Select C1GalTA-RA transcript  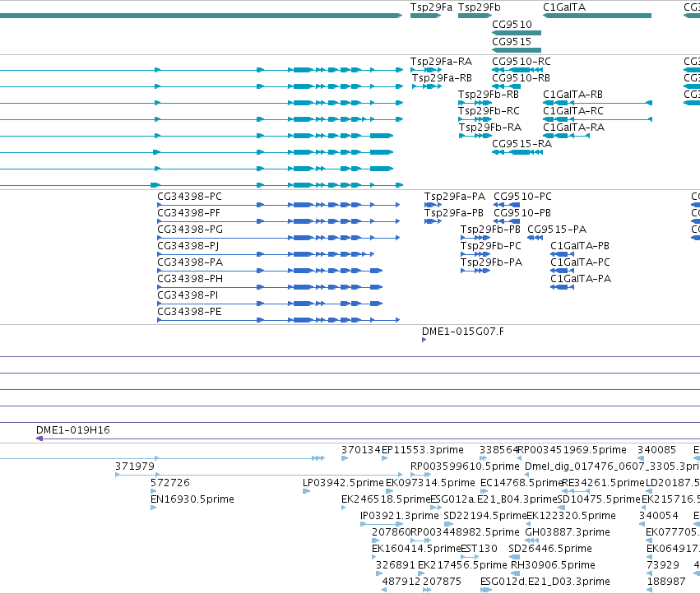(x=566, y=136)
